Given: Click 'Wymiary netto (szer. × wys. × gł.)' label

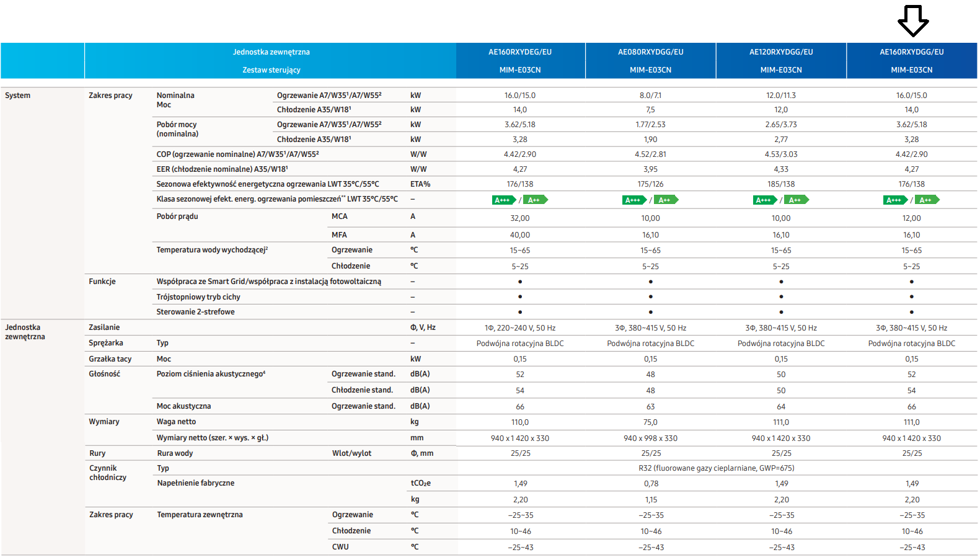Looking at the screenshot, I should tap(213, 438).
